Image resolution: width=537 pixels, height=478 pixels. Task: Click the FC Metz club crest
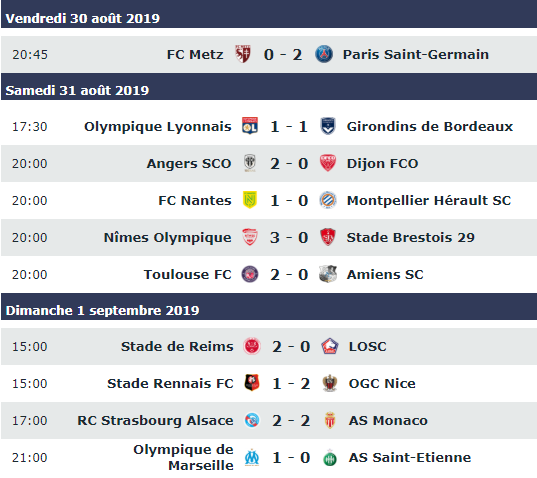pyautogui.click(x=243, y=54)
